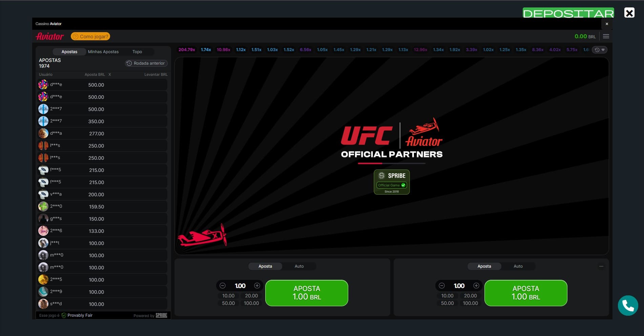Click the right bet amount input field
The height and width of the screenshot is (336, 644).
tap(459, 286)
